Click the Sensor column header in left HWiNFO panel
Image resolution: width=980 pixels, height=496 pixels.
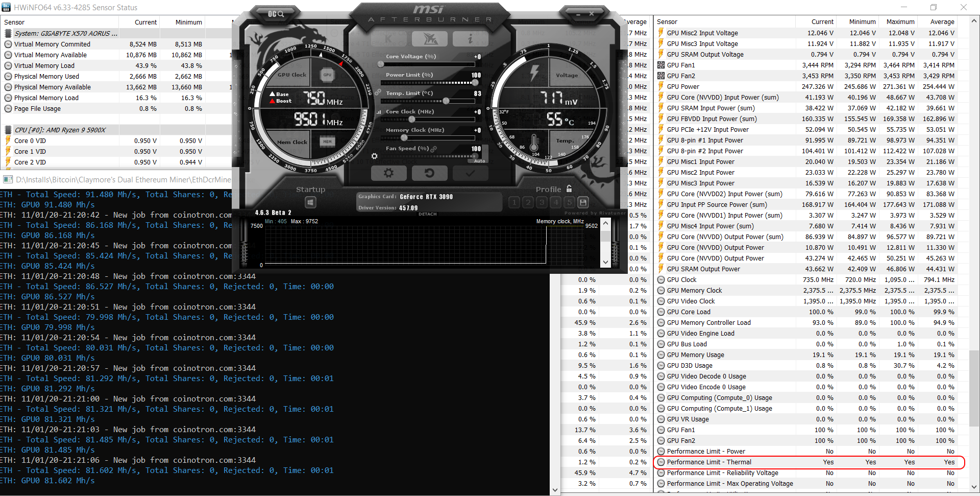(60, 22)
